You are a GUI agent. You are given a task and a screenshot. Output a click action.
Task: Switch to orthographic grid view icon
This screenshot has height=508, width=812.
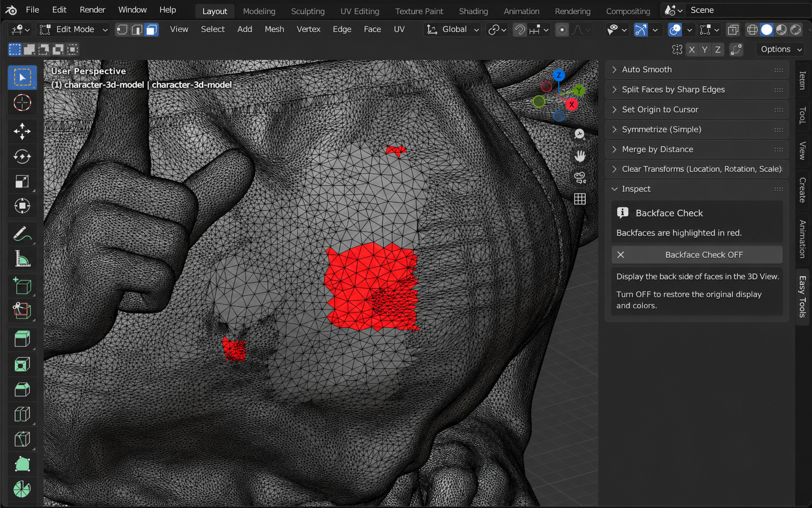click(x=580, y=199)
